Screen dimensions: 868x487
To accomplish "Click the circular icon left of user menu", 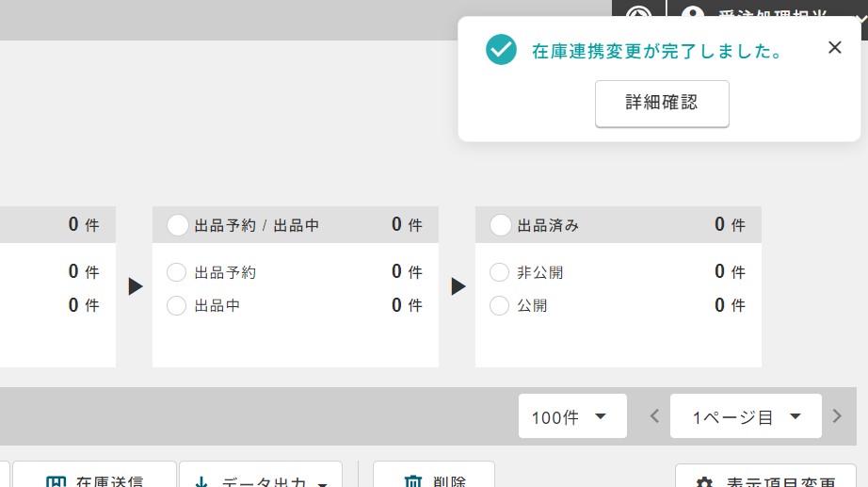I will pos(639,11).
